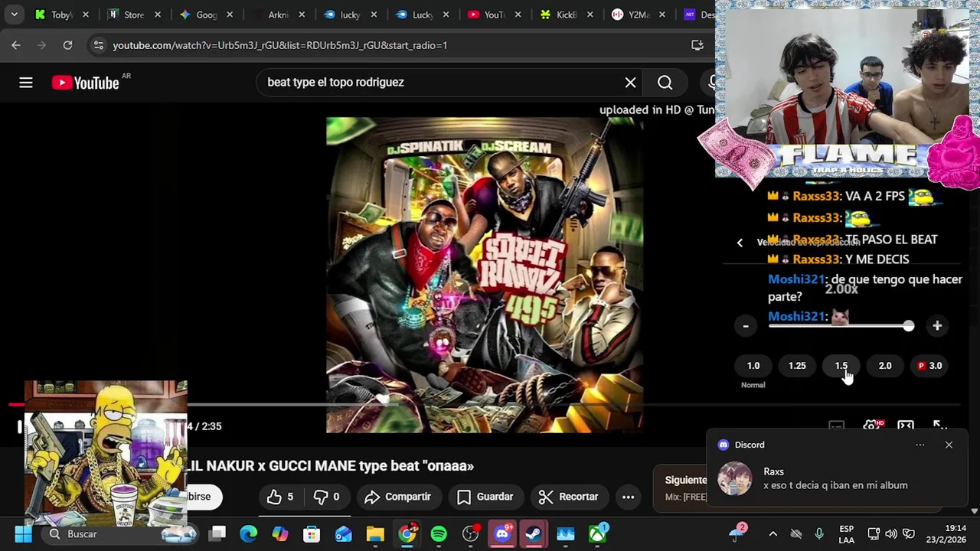This screenshot has height=551, width=980.
Task: Toggle subtitles on the video player
Action: [836, 426]
